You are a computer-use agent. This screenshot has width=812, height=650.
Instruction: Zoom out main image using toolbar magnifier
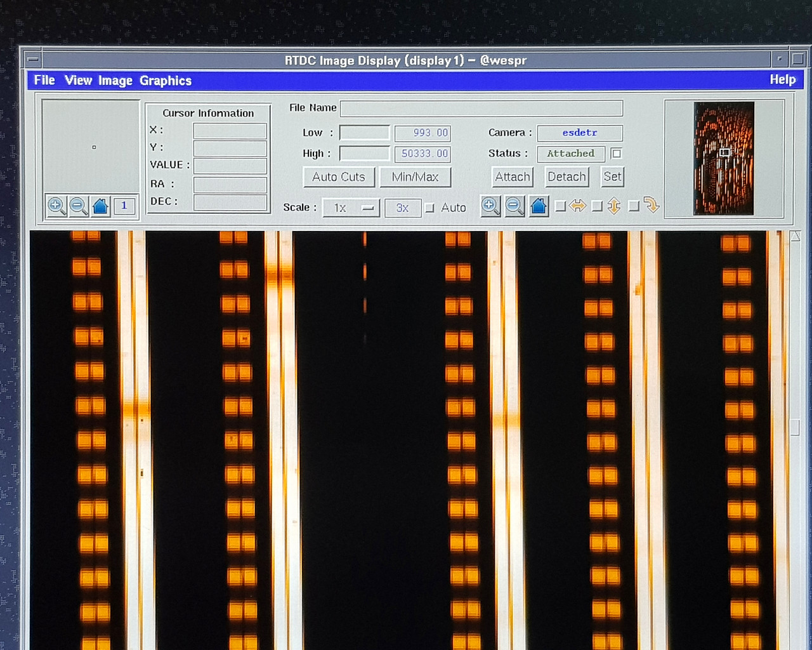(514, 206)
